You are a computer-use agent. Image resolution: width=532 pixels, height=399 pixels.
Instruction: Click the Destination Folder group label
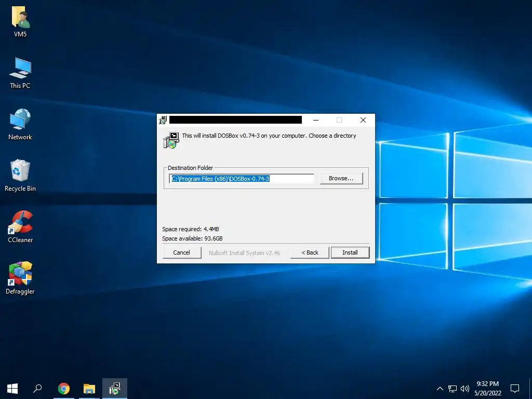tap(190, 168)
